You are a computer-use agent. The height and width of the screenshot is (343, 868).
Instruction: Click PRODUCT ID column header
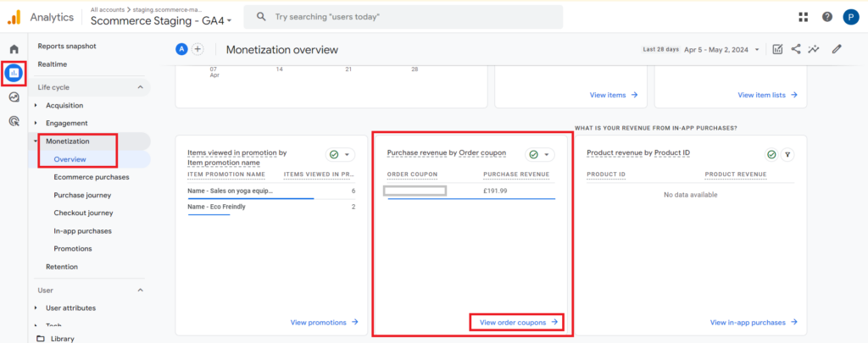pos(606,174)
